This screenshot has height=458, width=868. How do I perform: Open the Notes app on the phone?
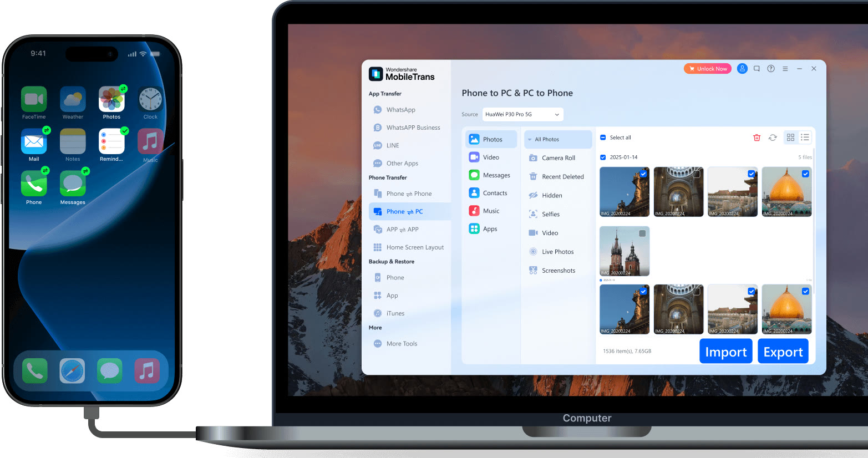(x=73, y=141)
